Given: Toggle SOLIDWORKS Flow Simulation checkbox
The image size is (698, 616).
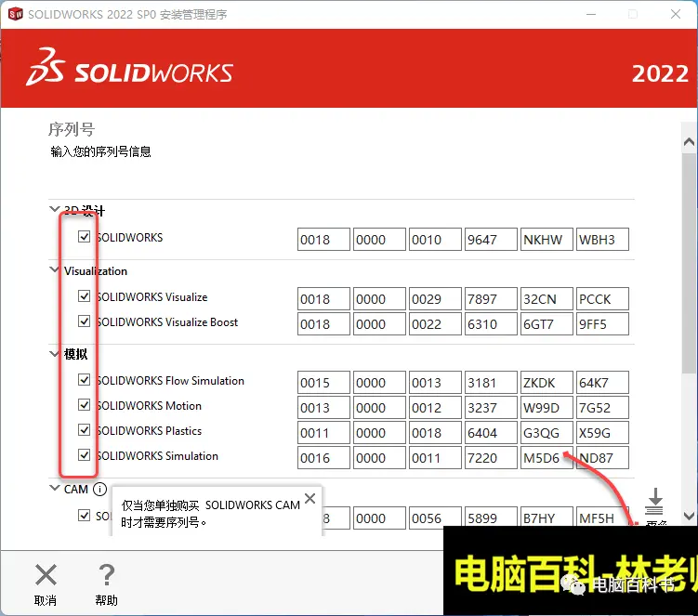Looking at the screenshot, I should click(85, 380).
